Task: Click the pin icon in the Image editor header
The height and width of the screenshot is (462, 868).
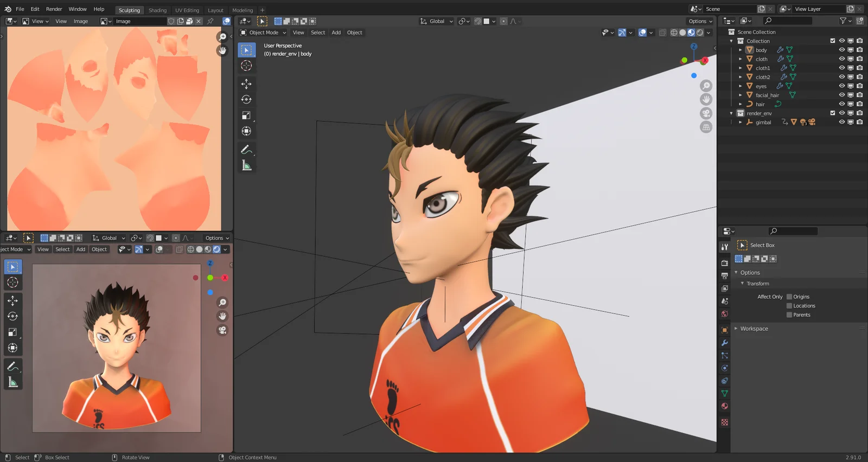Action: (x=210, y=21)
